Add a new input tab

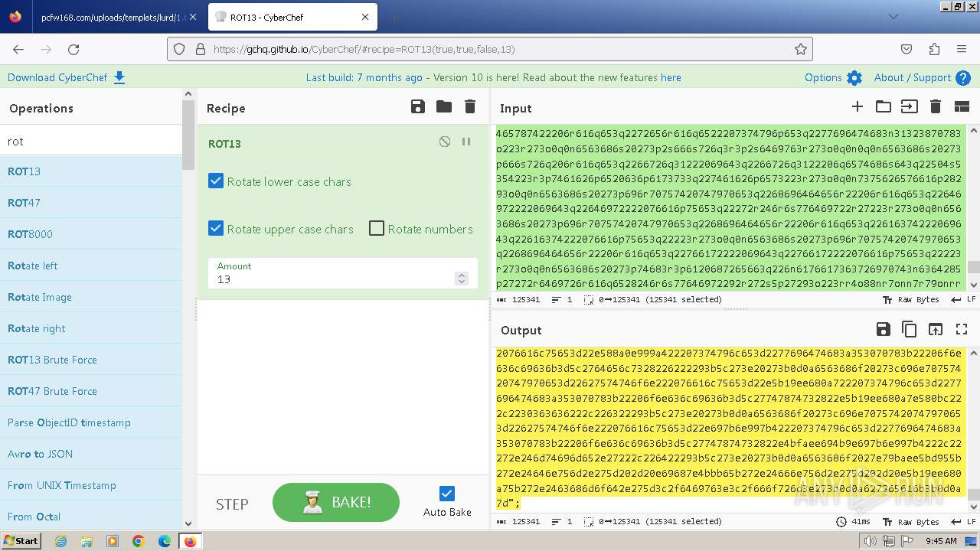point(857,107)
